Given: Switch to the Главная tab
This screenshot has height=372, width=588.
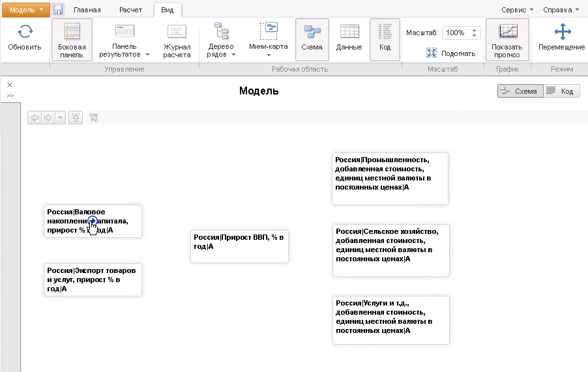Looking at the screenshot, I should 87,10.
